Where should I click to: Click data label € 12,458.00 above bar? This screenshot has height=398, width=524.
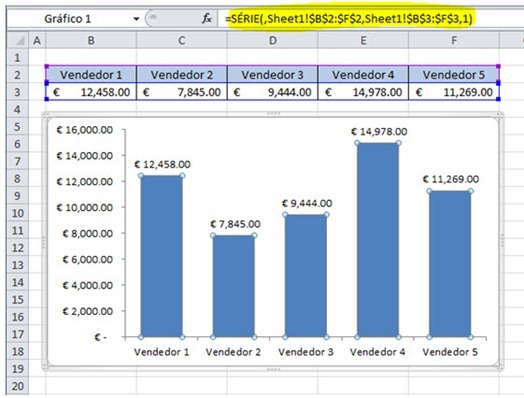pos(162,164)
